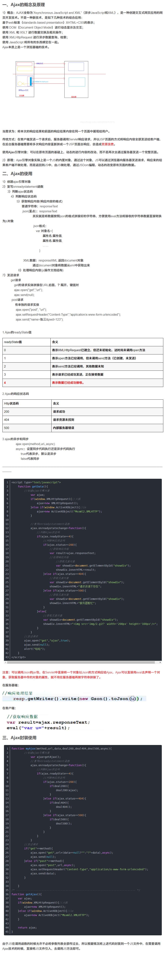The height and width of the screenshot is (980, 165).
Task: Click the cell 内部服务器错误
Action: point(107,428)
